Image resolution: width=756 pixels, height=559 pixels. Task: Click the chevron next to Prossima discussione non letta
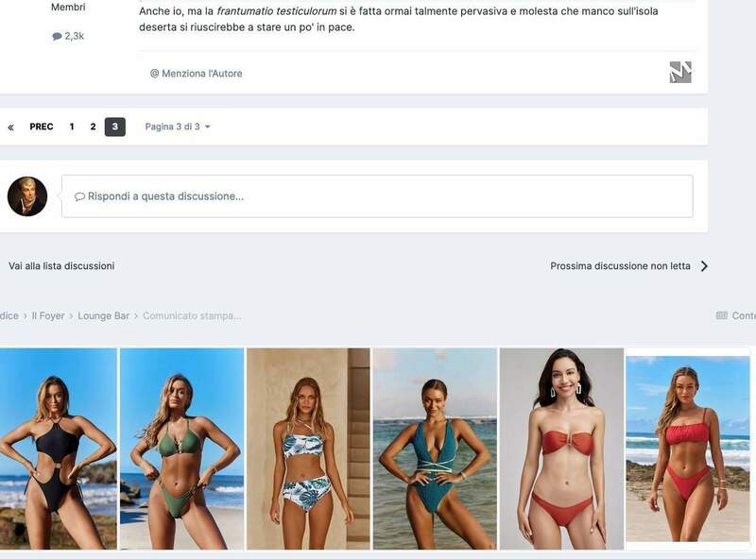coord(704,266)
